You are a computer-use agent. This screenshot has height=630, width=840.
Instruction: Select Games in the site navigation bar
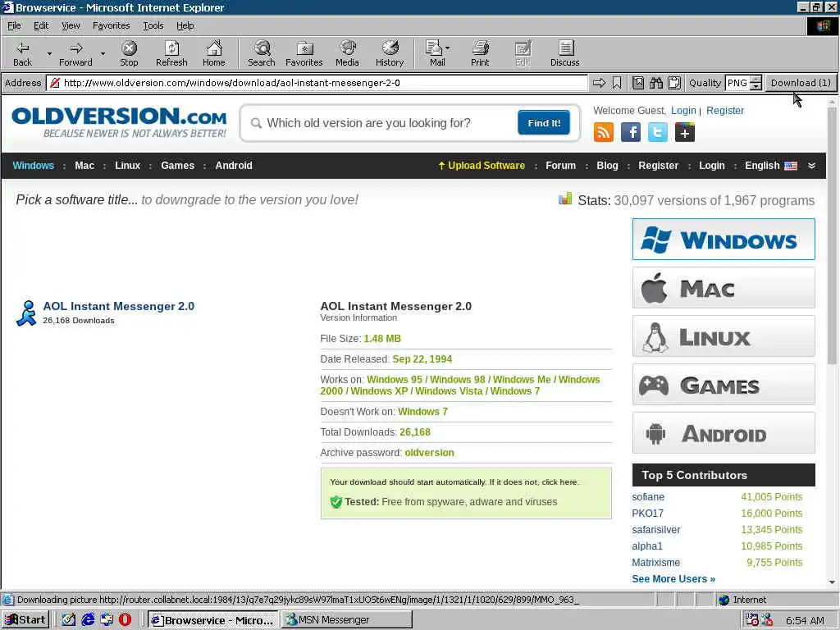coord(177,166)
